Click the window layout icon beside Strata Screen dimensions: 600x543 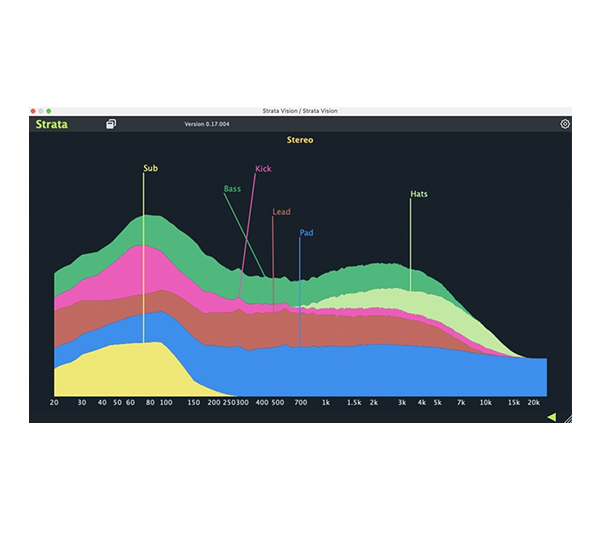tap(111, 124)
